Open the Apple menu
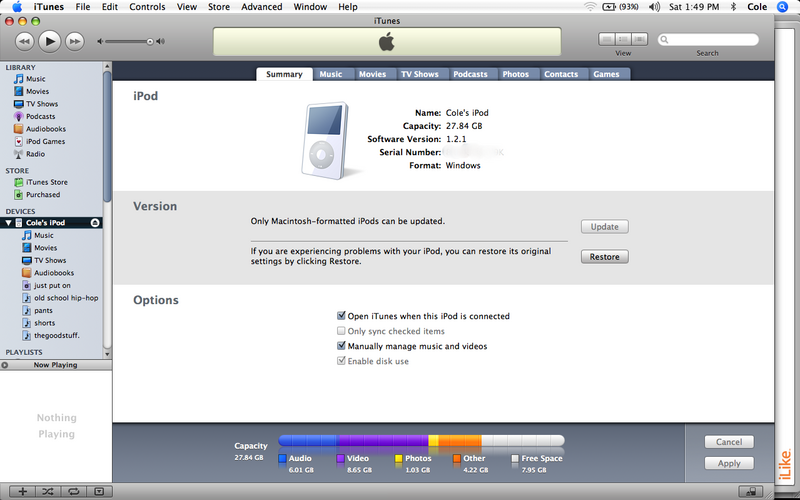The height and width of the screenshot is (500, 800). [17, 7]
